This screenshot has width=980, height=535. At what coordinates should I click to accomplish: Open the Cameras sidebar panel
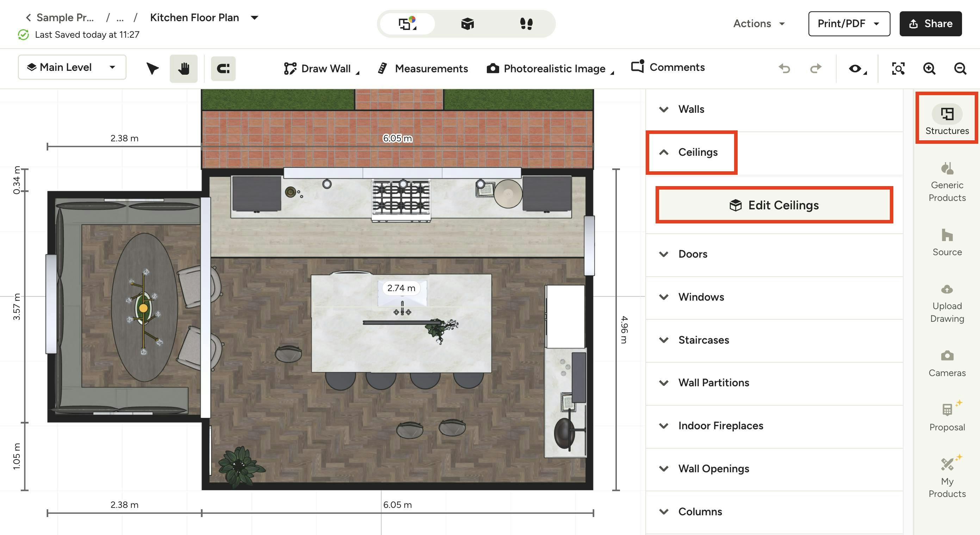click(x=947, y=363)
